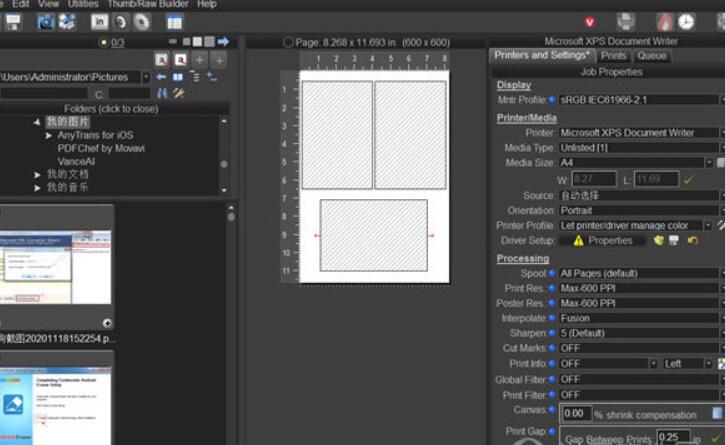Click the list sort icon beside path
Image resolution: width=725 pixels, height=445 pixels.
pos(196,77)
